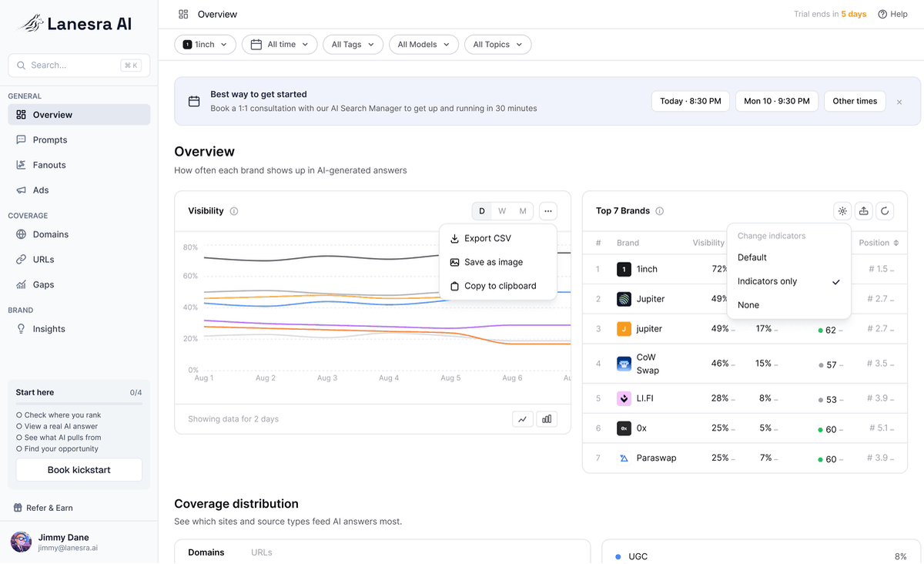This screenshot has height=564, width=924.
Task: Open the Gaps page
Action: click(79, 284)
